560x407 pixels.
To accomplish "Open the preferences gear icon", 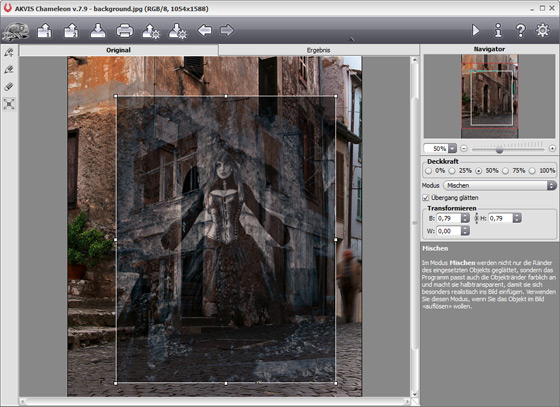I will [x=542, y=30].
